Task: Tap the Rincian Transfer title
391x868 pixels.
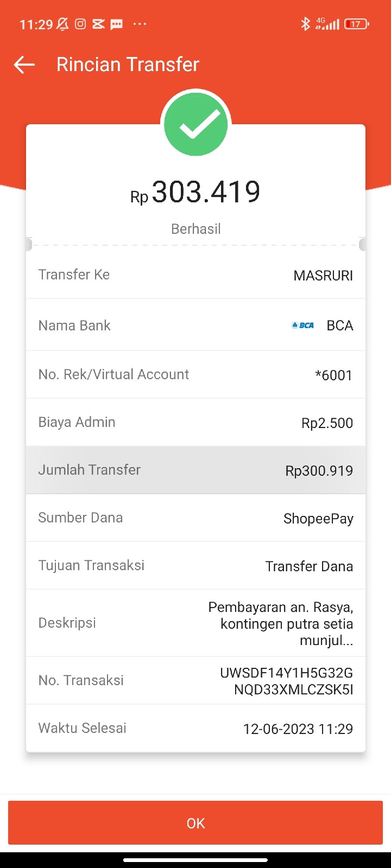Action: (128, 65)
